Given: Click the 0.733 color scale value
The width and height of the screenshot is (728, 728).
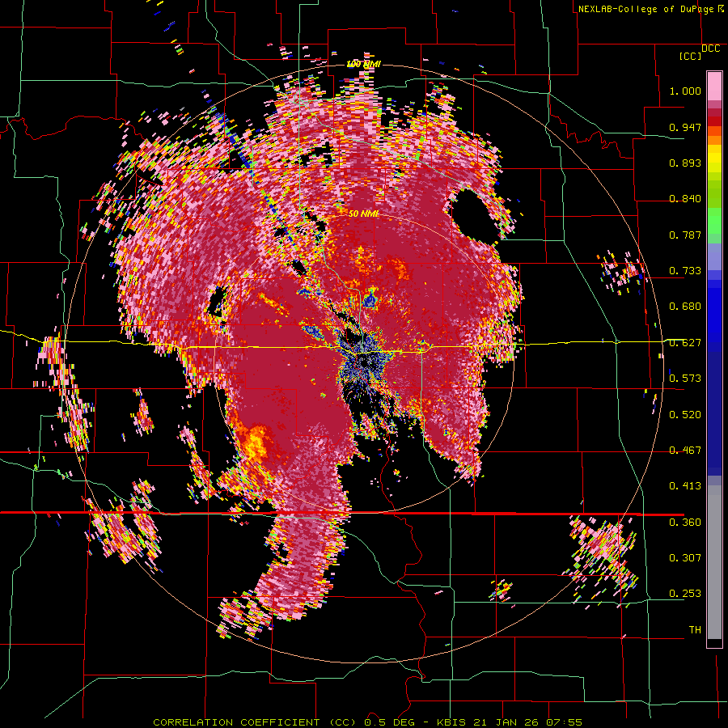Looking at the screenshot, I should coord(685,271).
